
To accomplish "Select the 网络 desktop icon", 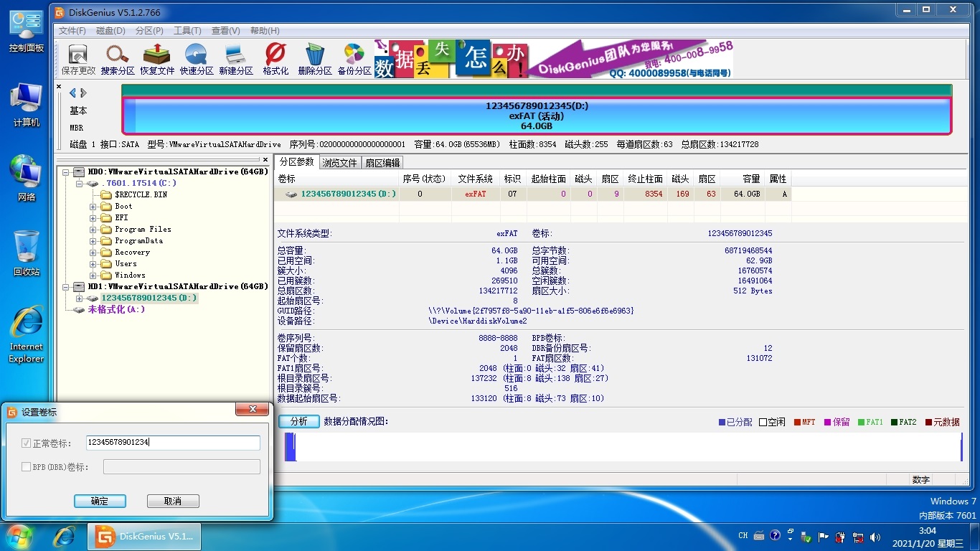I will click(x=27, y=179).
